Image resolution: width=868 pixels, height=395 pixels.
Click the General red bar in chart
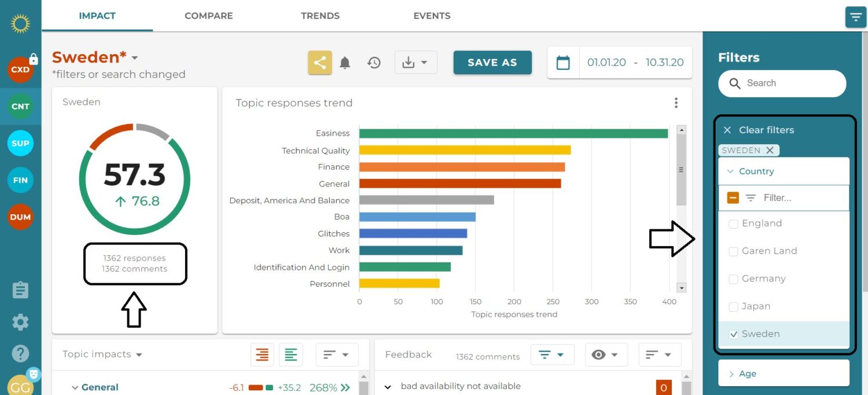460,184
